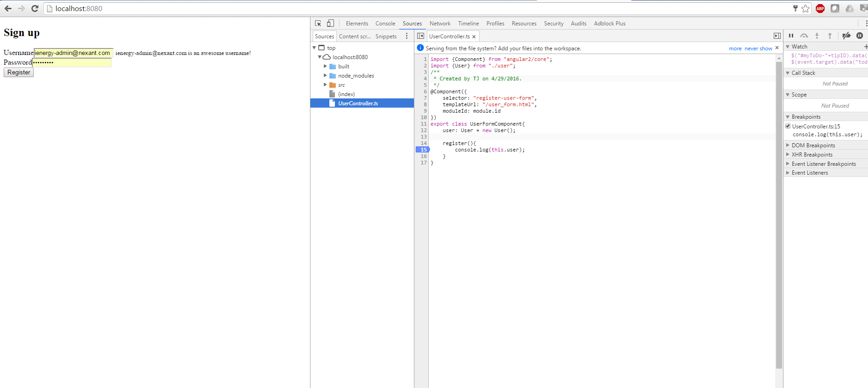Toggle breakpoint on line 15 gutter
868x388 pixels.
423,150
